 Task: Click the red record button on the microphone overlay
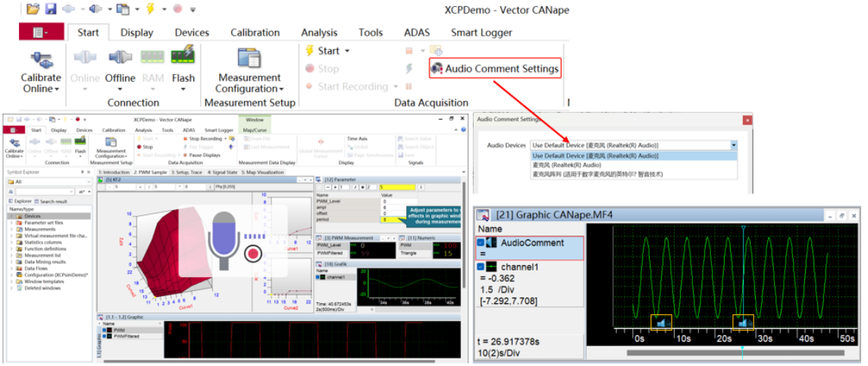[x=253, y=254]
